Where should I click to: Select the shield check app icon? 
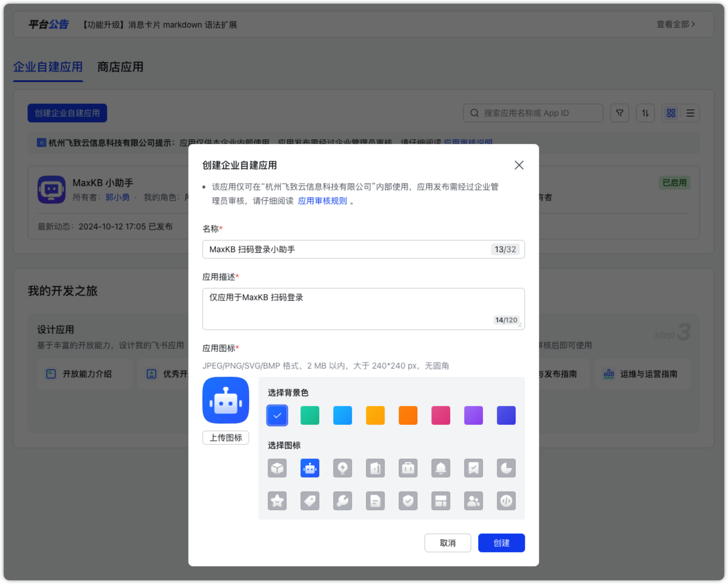click(408, 501)
